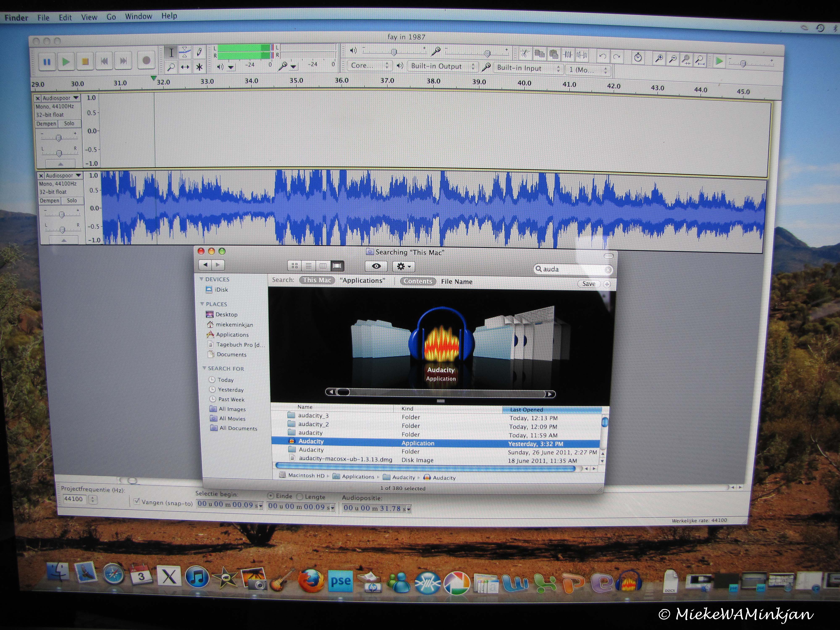The width and height of the screenshot is (840, 630).
Task: Open the Built-in Output device dropdown
Action: click(443, 66)
